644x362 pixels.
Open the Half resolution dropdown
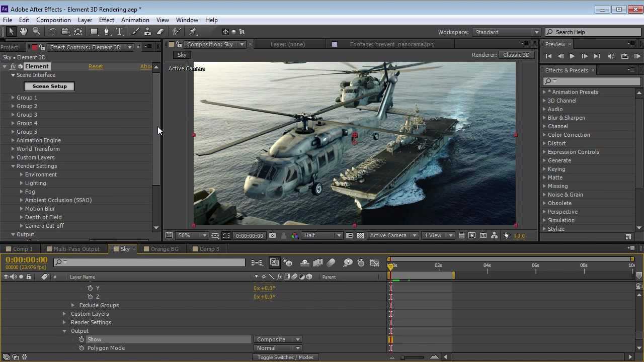click(x=322, y=235)
